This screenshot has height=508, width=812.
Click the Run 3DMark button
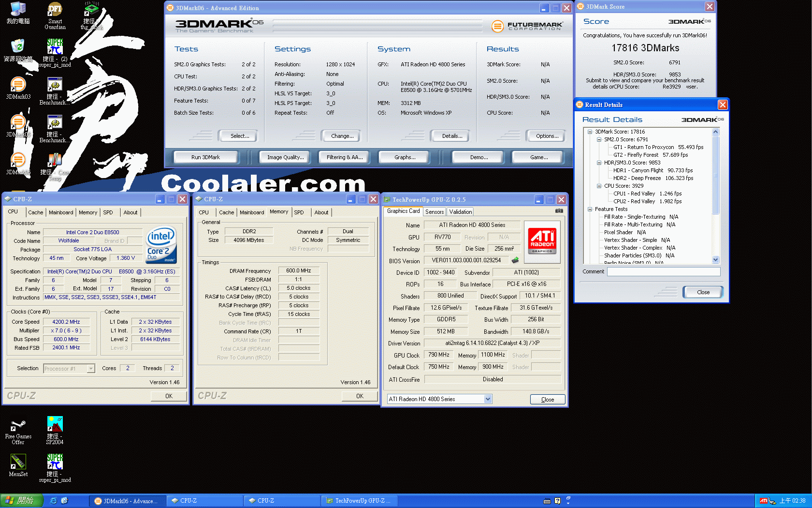(205, 157)
